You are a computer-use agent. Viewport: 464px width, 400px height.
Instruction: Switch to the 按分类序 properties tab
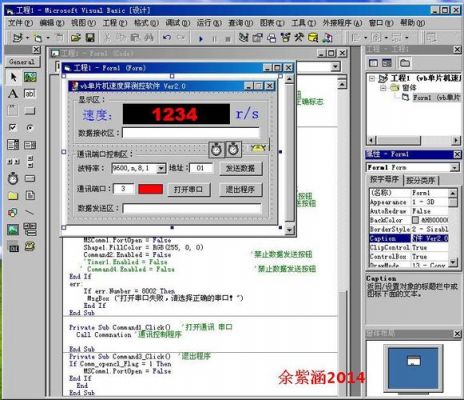point(421,180)
